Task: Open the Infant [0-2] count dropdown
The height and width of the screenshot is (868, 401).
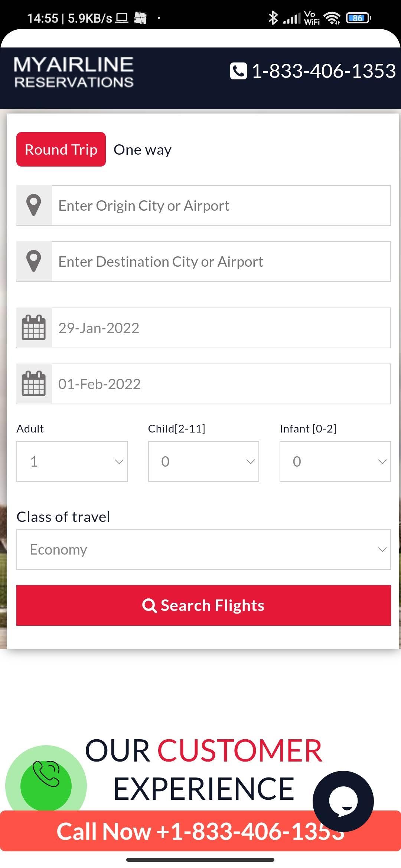Action: (335, 461)
